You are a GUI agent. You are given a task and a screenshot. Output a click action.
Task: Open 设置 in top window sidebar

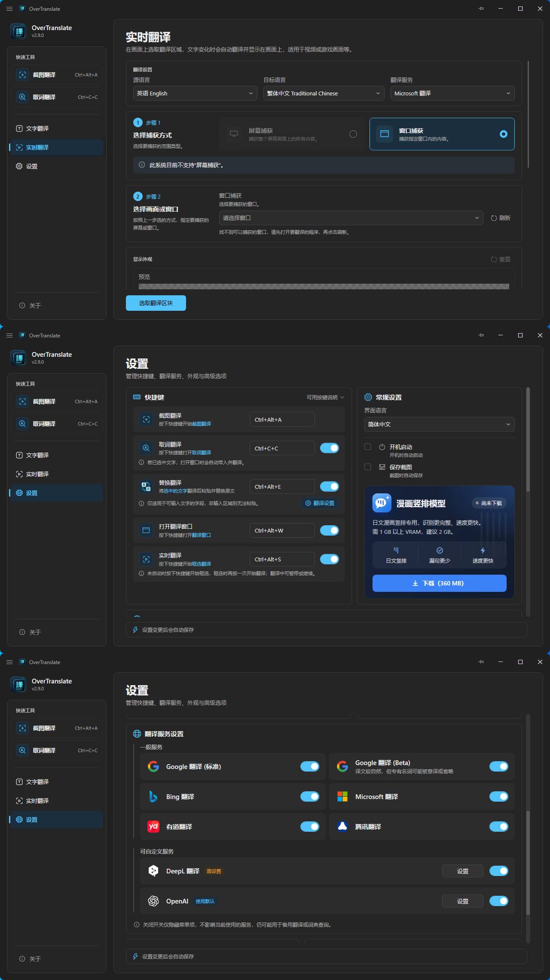click(x=57, y=166)
